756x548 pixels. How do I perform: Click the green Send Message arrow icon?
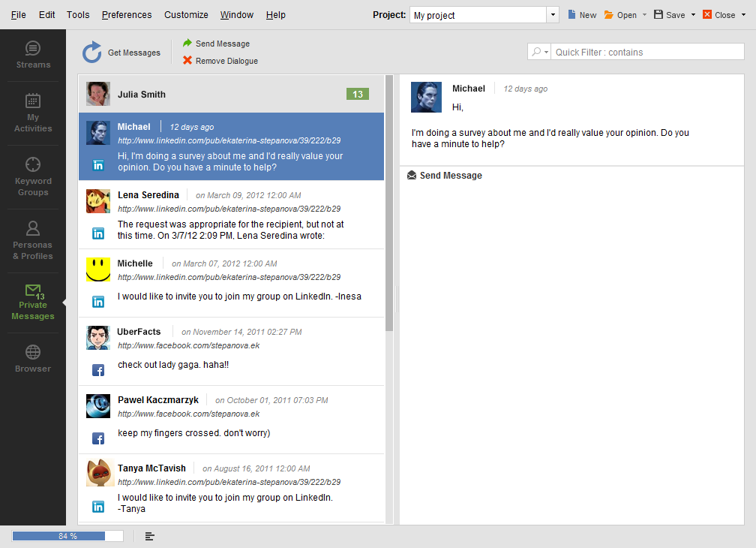pos(187,43)
